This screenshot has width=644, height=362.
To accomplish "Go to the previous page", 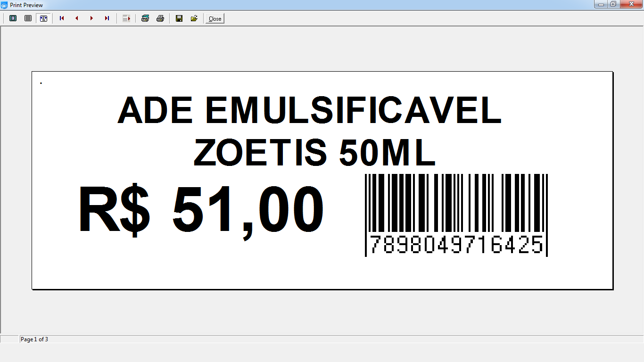I will coord(77,18).
